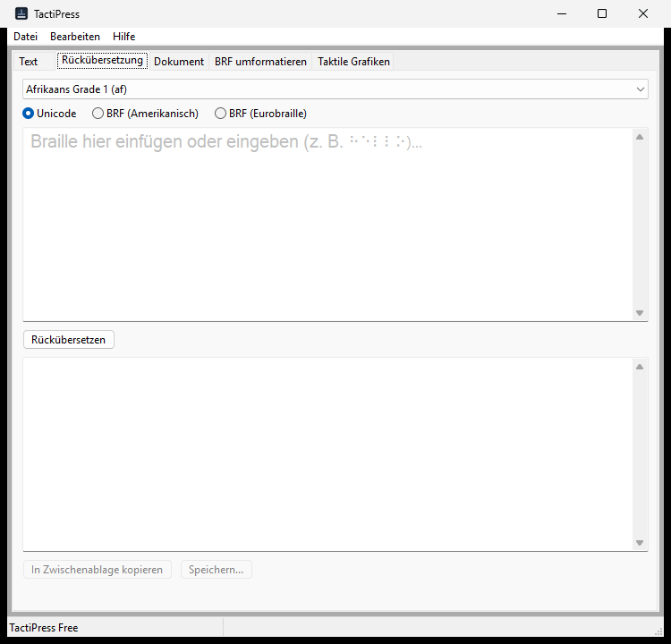Choose BRF (Amerikanisch) format
Screen dimensions: 671x644
(146, 114)
